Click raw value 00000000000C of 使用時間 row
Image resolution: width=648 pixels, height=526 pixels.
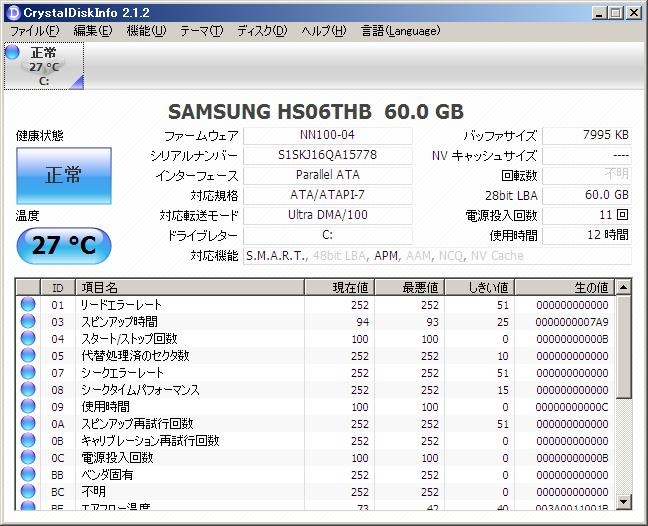coord(572,407)
